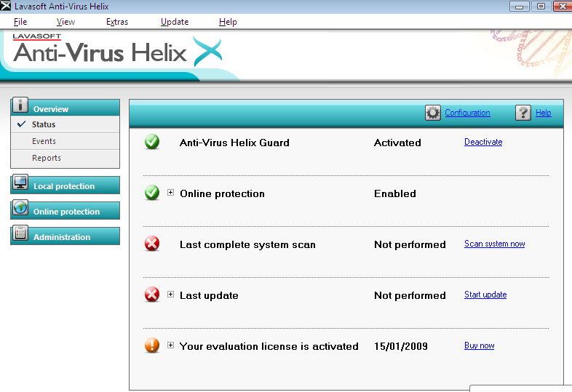The image size is (572, 392).
Task: Click the Online protection row label
Action: 222,193
